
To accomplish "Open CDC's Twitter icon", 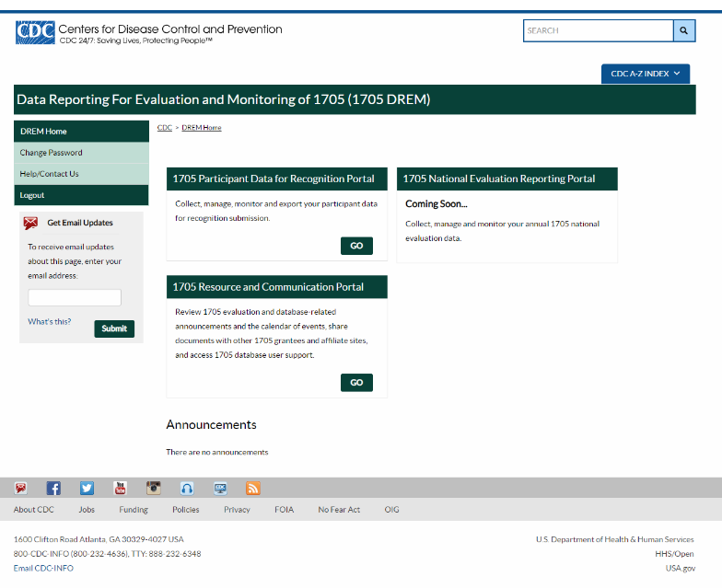I will point(87,488).
